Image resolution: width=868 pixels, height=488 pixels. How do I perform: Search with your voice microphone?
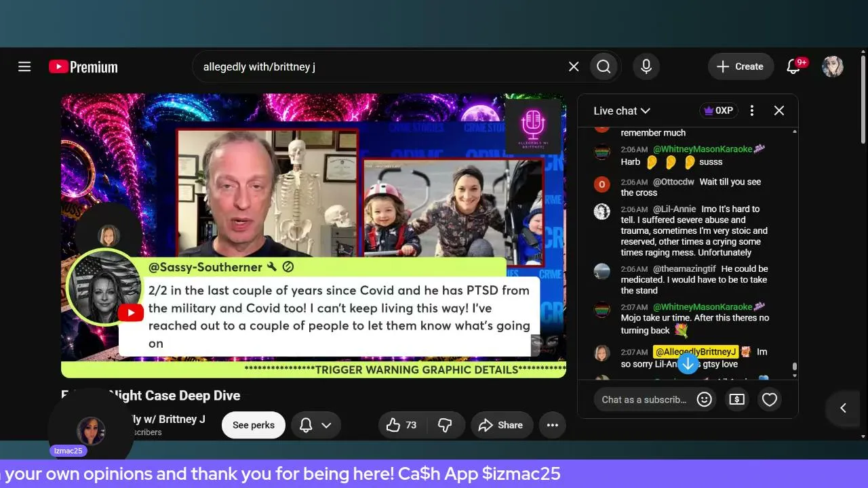tap(646, 66)
